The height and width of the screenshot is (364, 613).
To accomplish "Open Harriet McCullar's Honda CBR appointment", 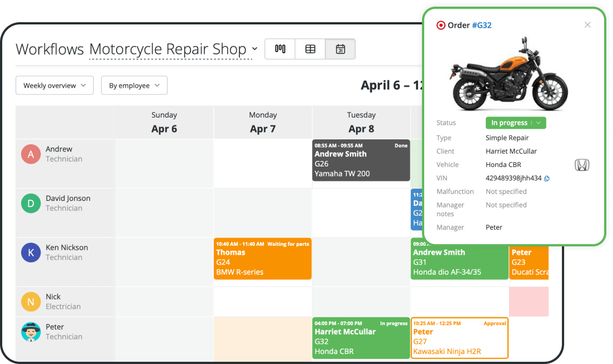I will (360, 338).
